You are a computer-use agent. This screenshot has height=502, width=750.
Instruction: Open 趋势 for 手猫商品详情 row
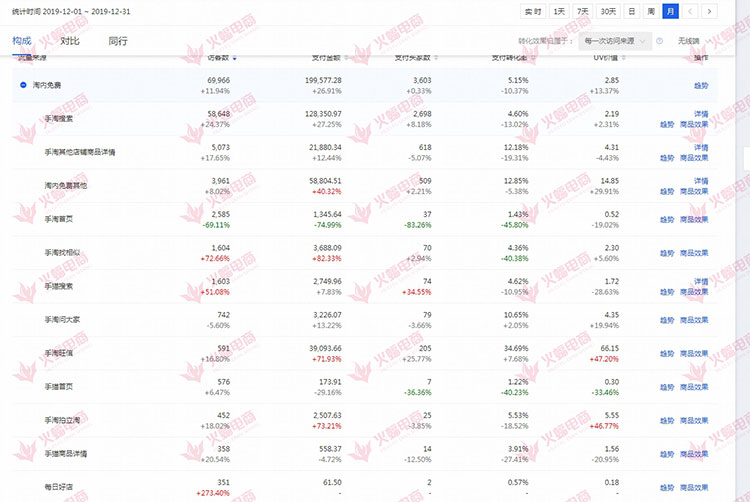(667, 454)
